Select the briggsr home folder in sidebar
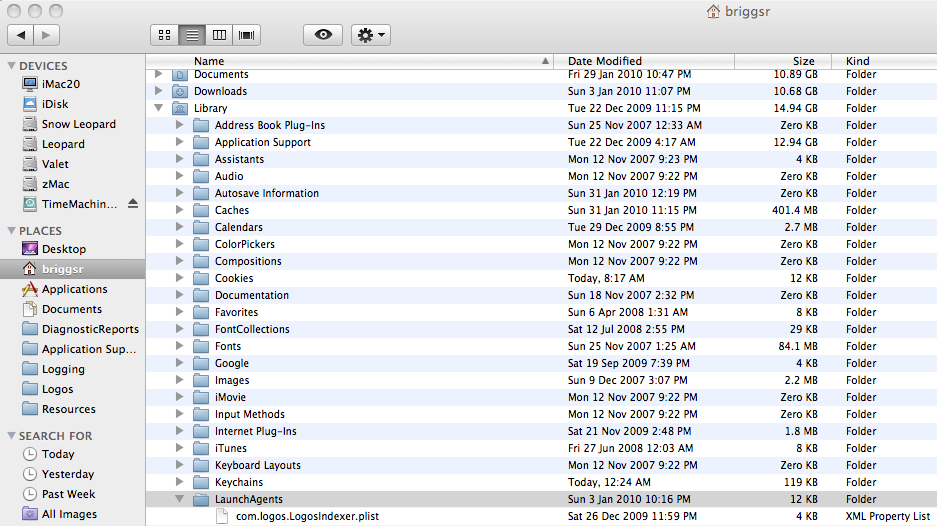 (x=72, y=269)
